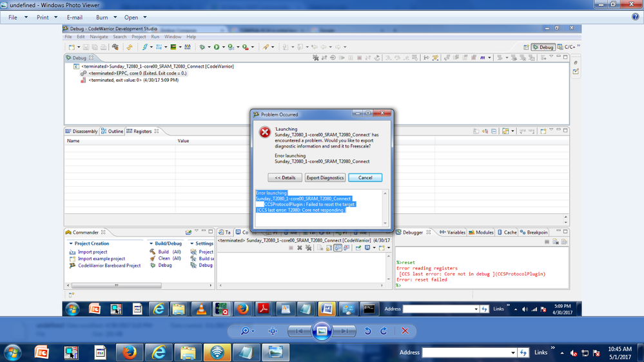Click the Address field in bottom Windows taskbar
This screenshot has height=362, width=644.
(469, 352)
